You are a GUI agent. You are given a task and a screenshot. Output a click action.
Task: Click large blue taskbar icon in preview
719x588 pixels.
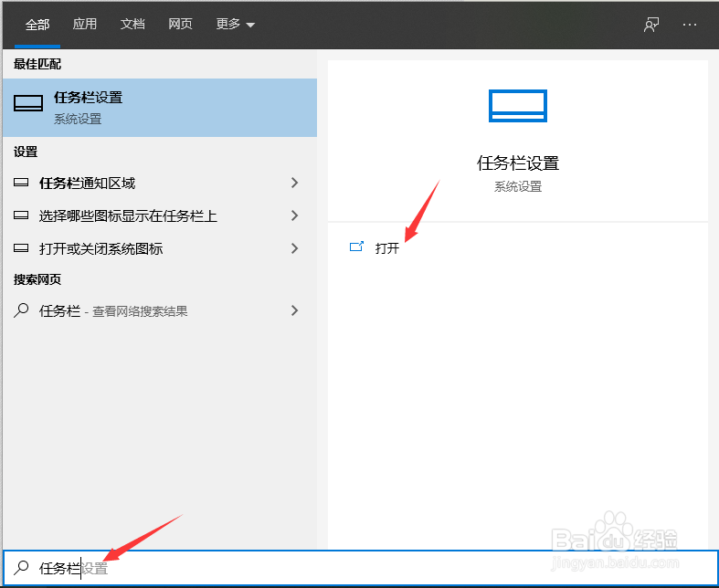click(518, 106)
